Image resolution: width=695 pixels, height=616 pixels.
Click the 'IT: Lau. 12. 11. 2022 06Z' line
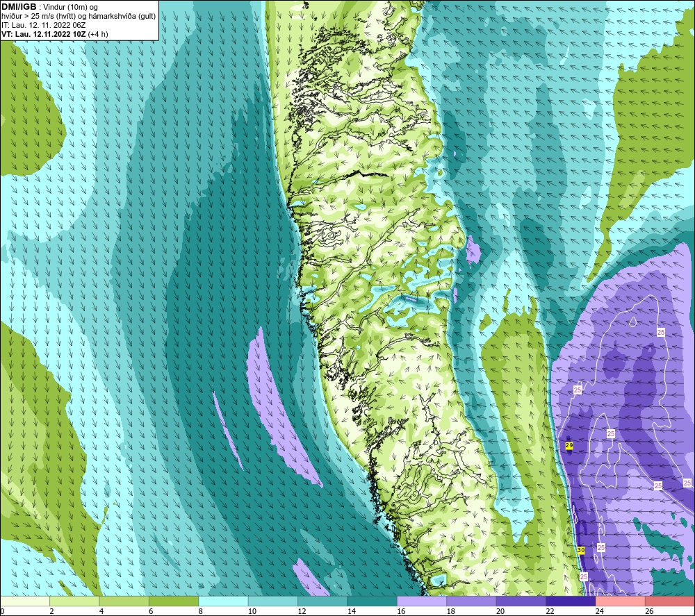click(43, 25)
